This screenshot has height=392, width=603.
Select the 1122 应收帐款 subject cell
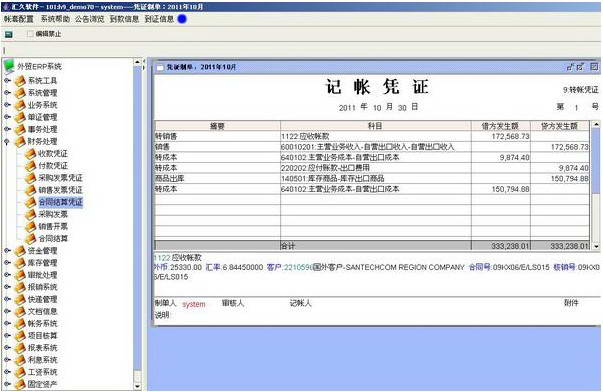tap(376, 136)
